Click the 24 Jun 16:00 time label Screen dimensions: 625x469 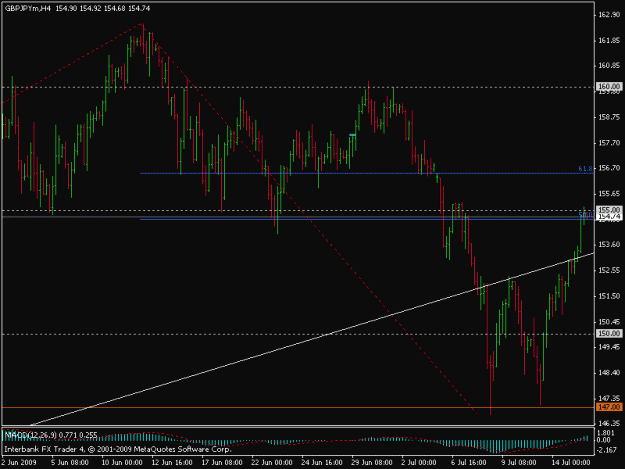pos(322,462)
